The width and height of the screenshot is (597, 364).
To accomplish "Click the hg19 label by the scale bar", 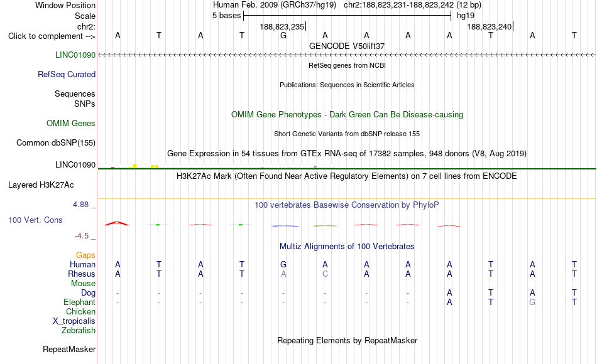I will point(466,16).
